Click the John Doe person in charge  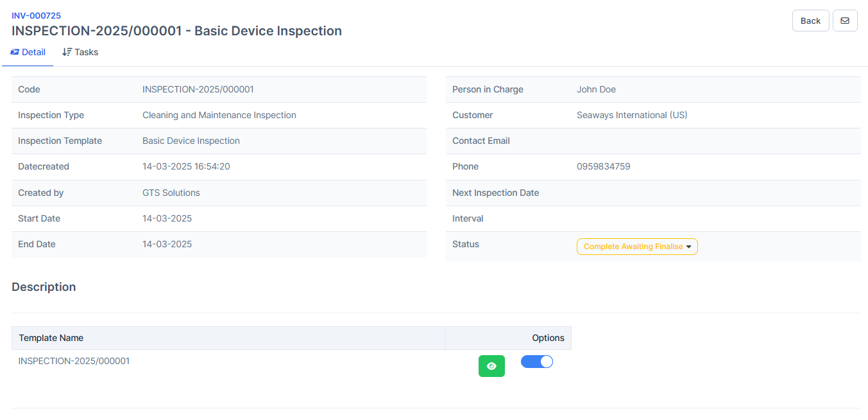click(596, 89)
